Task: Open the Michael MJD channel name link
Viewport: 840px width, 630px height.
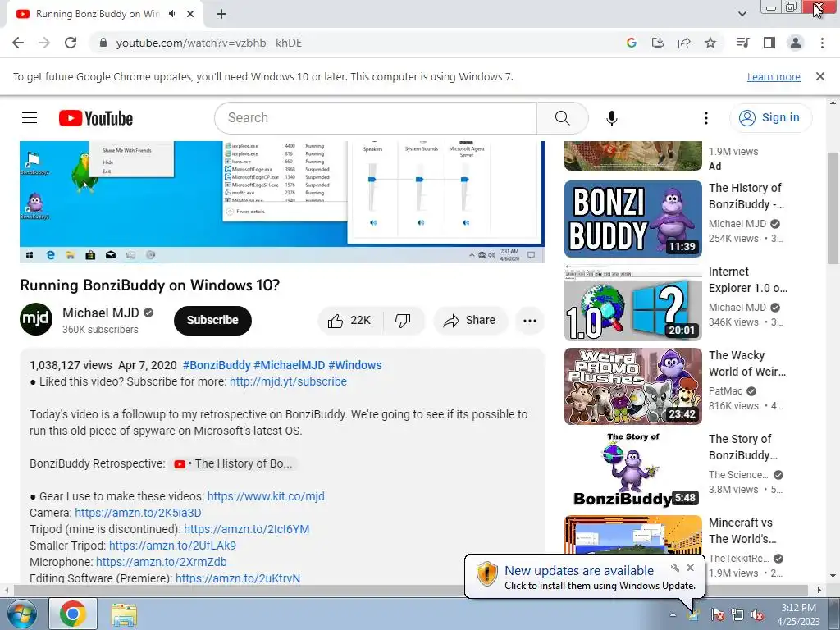Action: [101, 313]
